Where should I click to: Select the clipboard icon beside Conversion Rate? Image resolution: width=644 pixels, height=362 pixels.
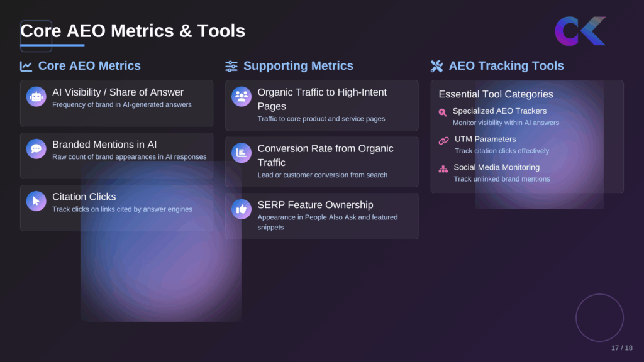241,153
